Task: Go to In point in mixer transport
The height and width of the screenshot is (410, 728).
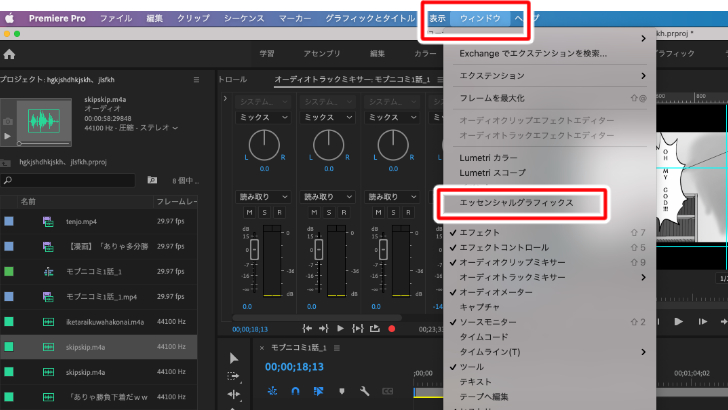Action: (x=307, y=329)
